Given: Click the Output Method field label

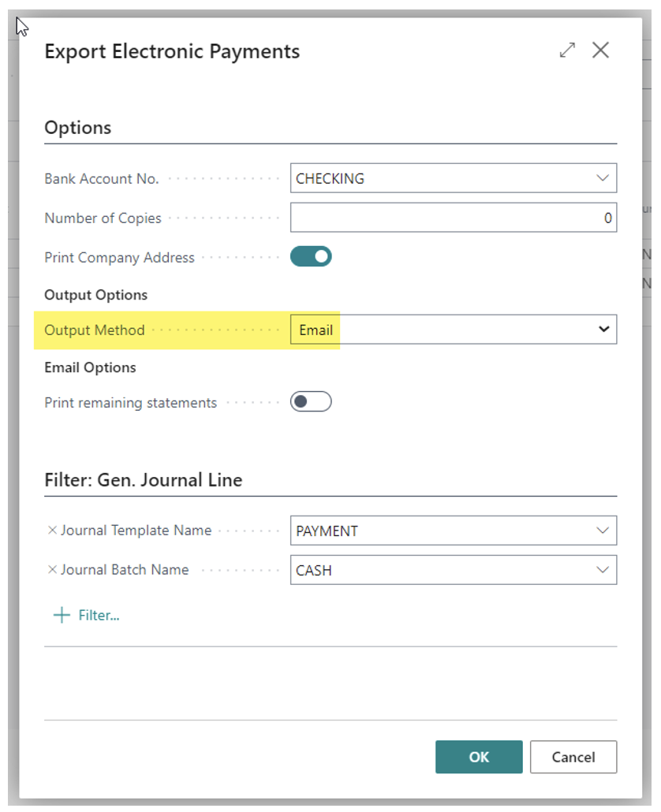Looking at the screenshot, I should click(x=95, y=330).
